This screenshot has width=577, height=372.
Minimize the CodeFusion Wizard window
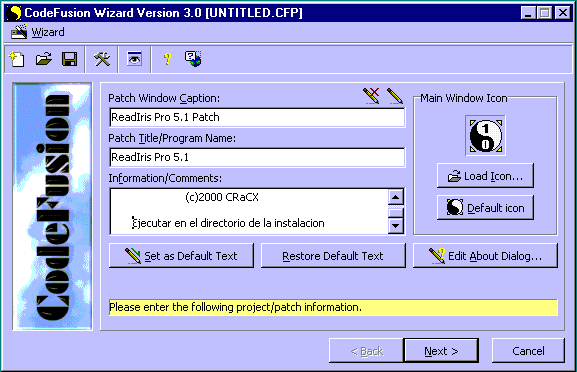pyautogui.click(x=529, y=13)
